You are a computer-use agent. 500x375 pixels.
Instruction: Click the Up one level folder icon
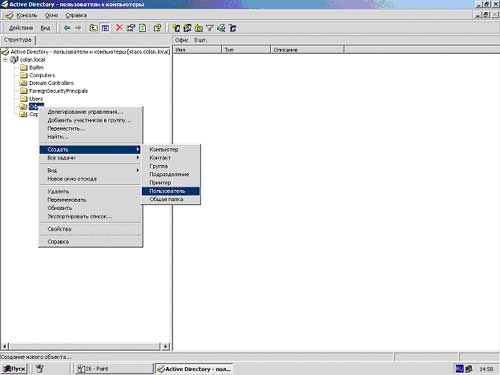click(94, 28)
